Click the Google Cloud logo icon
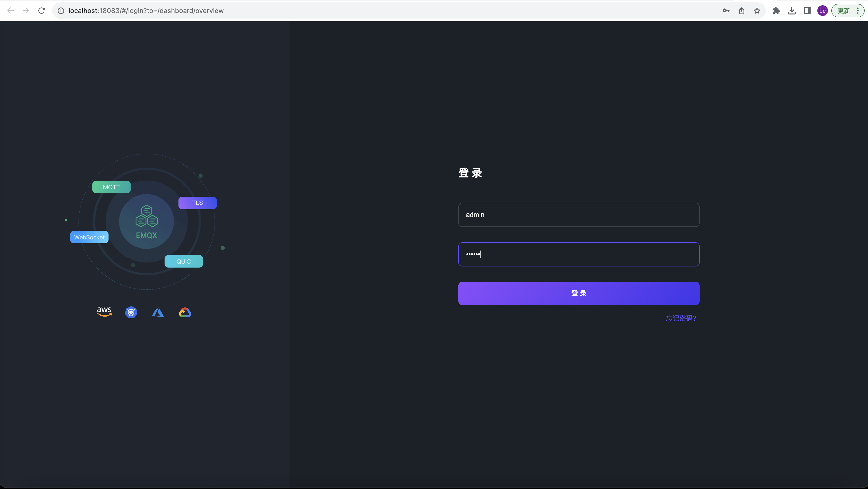The height and width of the screenshot is (489, 868). (x=185, y=312)
